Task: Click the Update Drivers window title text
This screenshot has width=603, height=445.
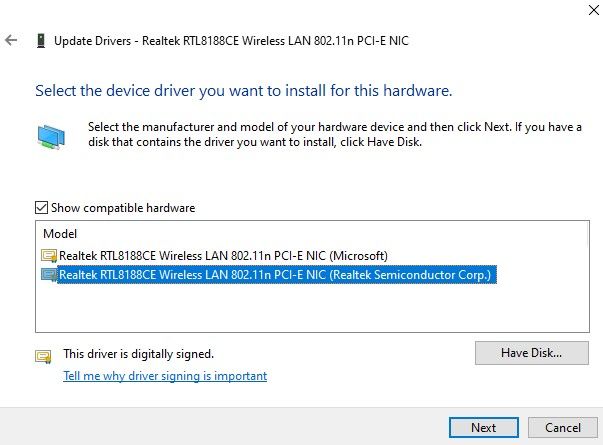Action: (x=231, y=41)
